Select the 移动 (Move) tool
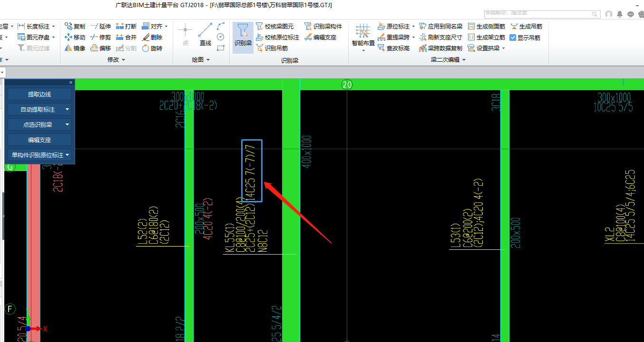 coord(75,37)
